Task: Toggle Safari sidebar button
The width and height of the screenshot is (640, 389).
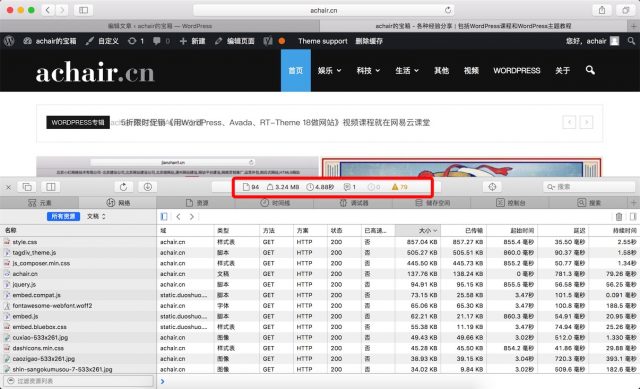Action: pyautogui.click(x=83, y=10)
